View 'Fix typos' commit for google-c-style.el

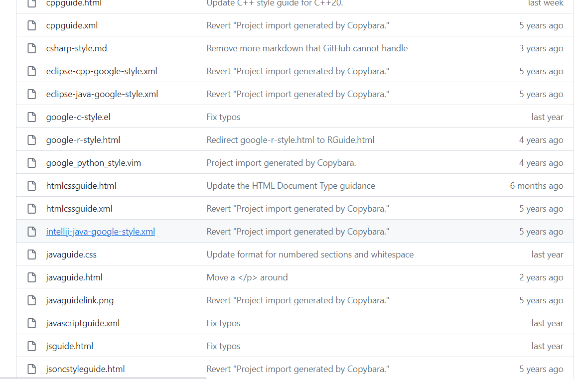click(x=224, y=117)
